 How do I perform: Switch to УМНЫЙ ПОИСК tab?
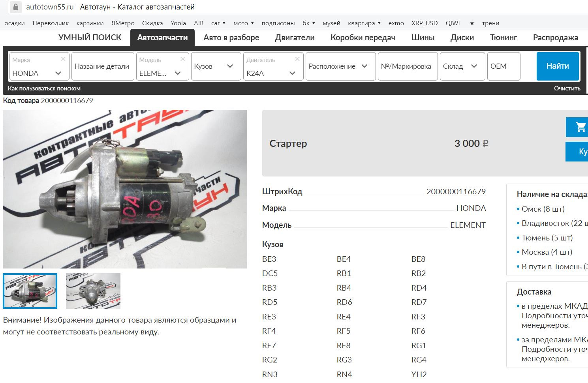[x=90, y=38]
